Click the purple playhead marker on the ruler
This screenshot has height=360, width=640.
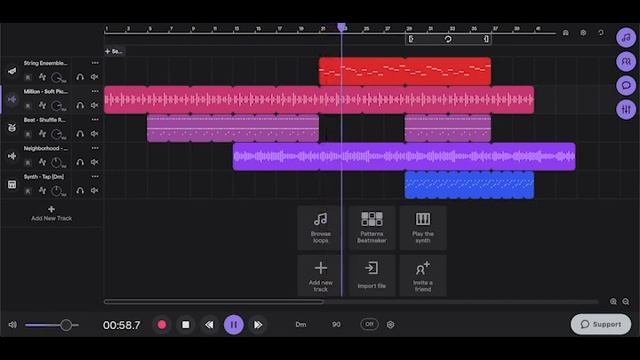click(342, 27)
